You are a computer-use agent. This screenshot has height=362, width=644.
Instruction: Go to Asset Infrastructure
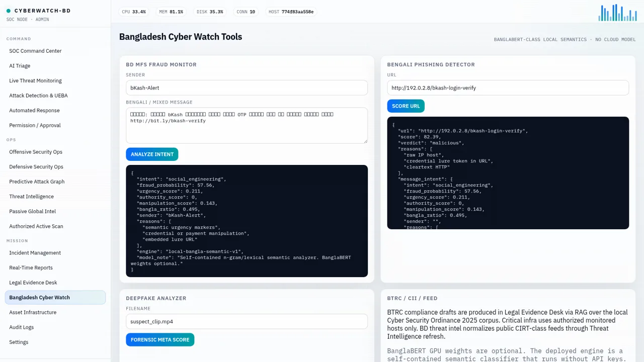coord(55,312)
